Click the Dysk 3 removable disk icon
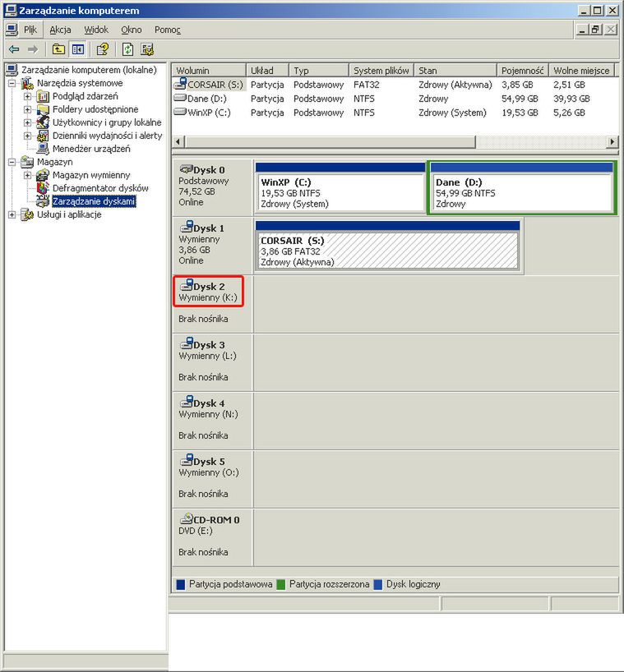The height and width of the screenshot is (672, 624). tap(186, 343)
